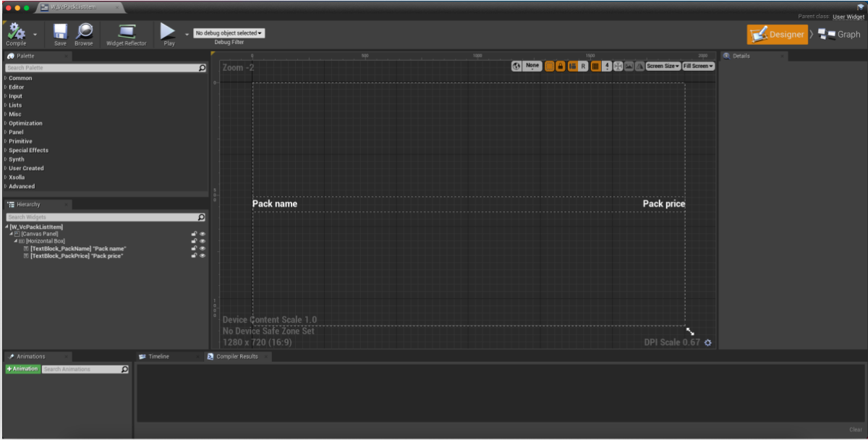868x440 pixels.
Task: Add a new Animation
Action: click(x=23, y=369)
